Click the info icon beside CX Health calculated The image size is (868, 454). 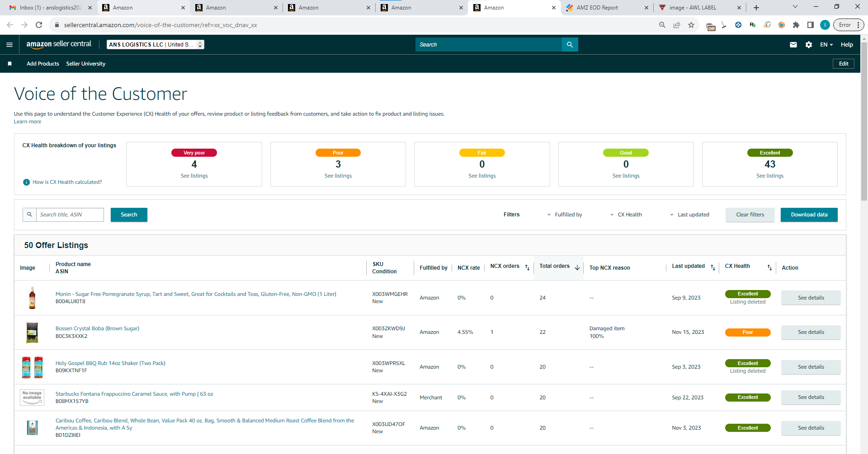tap(26, 182)
